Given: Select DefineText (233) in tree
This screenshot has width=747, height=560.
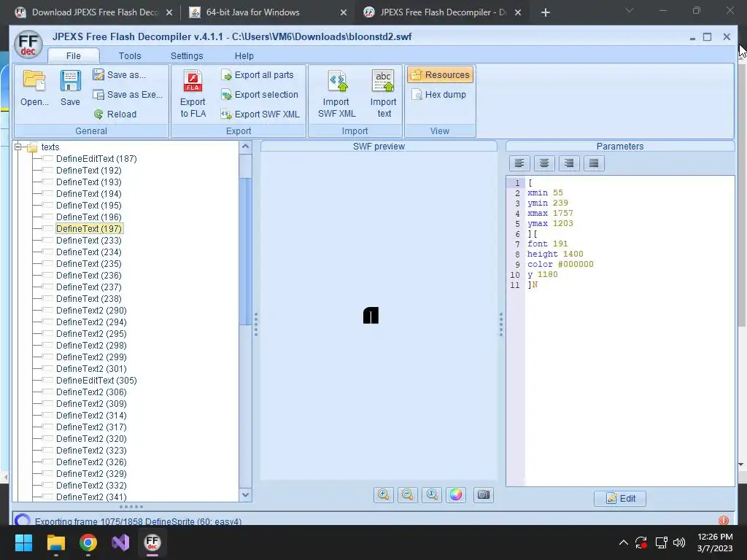Looking at the screenshot, I should pos(88,241).
